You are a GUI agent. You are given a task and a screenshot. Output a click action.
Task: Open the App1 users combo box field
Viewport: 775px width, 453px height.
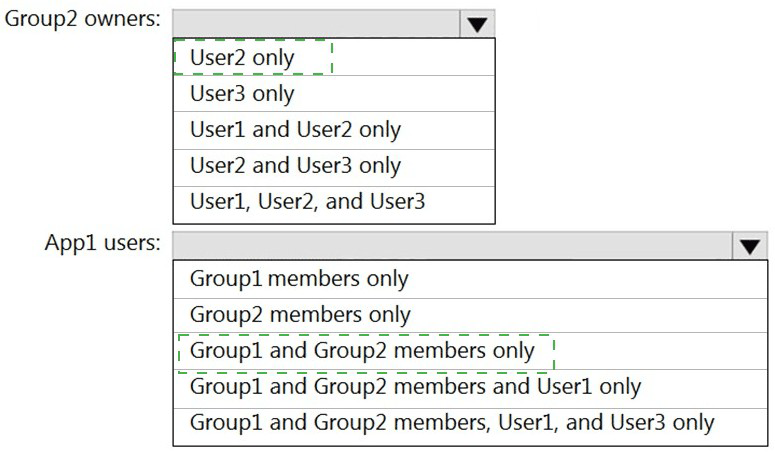click(452, 246)
